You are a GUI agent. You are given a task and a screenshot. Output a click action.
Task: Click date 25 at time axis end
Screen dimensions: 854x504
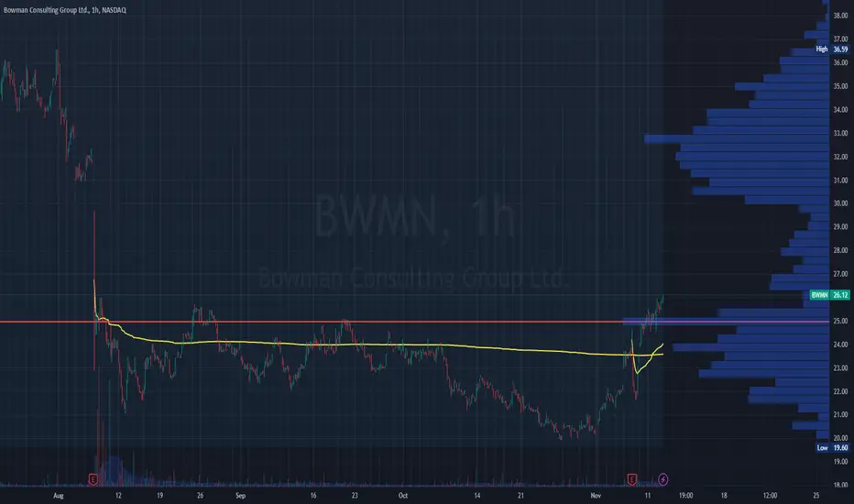click(816, 496)
